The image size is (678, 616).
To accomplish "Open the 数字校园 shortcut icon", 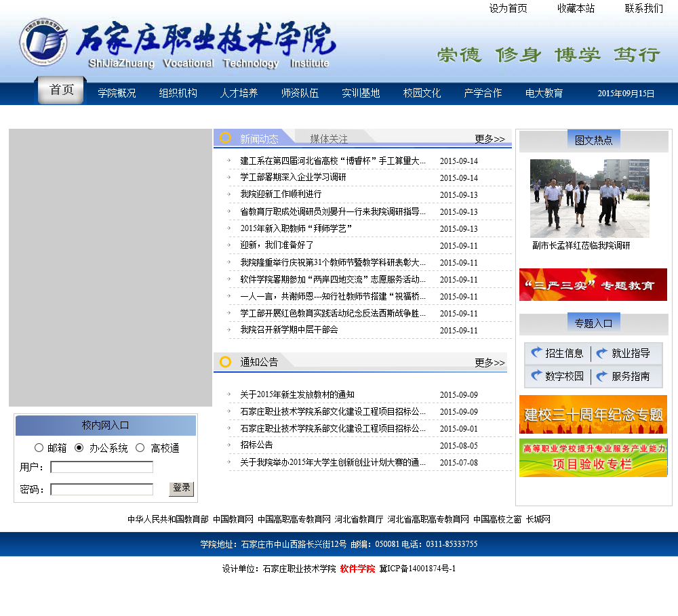I will pyautogui.click(x=536, y=375).
